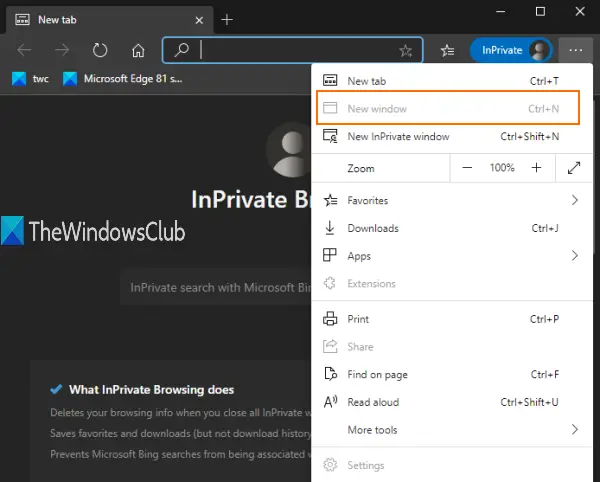Decrease zoom with minus button
Image resolution: width=600 pixels, height=482 pixels.
(467, 168)
